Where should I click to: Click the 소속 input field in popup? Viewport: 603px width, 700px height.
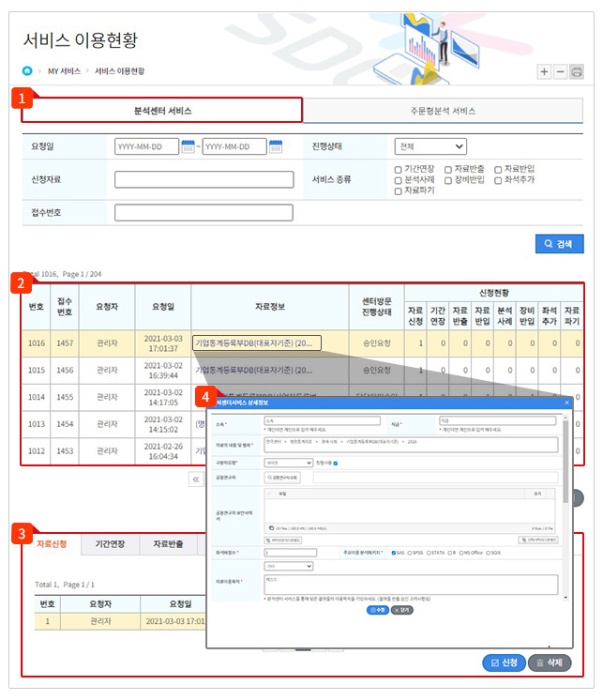tap(323, 420)
